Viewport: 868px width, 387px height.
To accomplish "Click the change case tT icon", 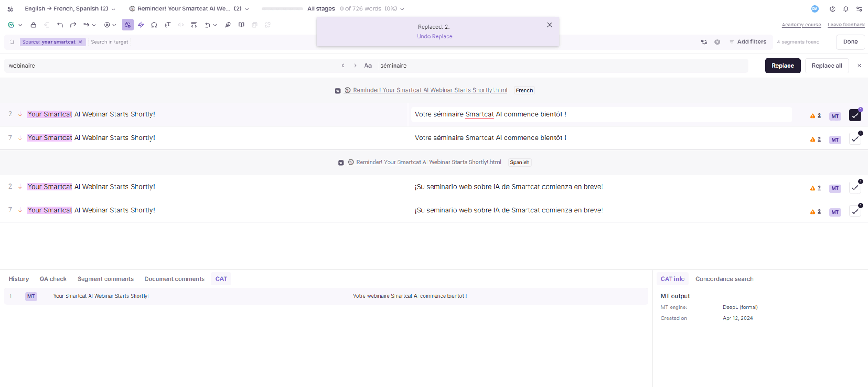I will 168,25.
